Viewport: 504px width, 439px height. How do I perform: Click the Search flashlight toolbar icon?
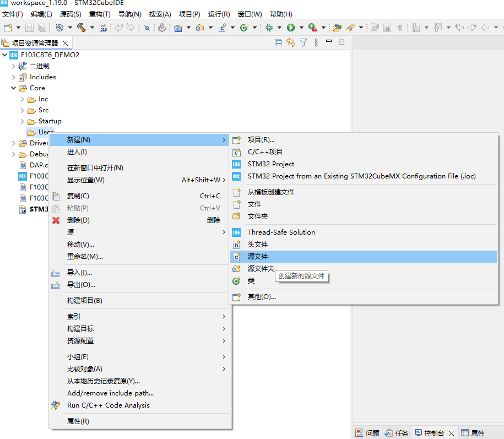pyautogui.click(x=350, y=28)
